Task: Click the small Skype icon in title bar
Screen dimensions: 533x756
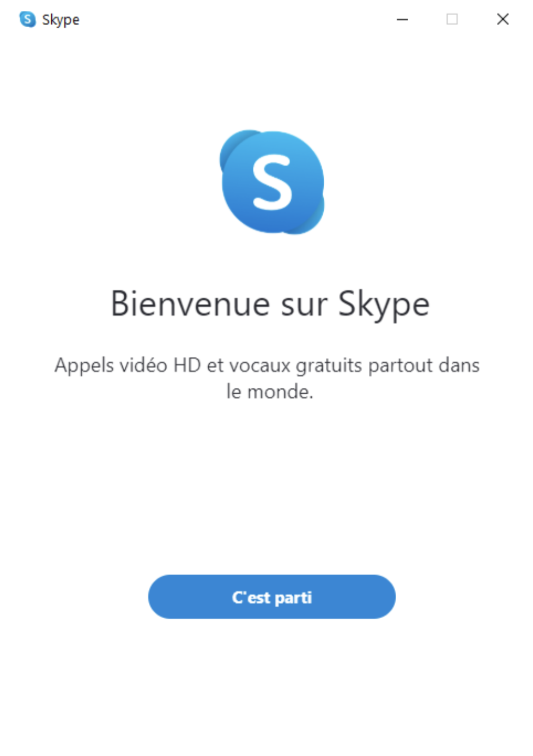Action: 27,20
